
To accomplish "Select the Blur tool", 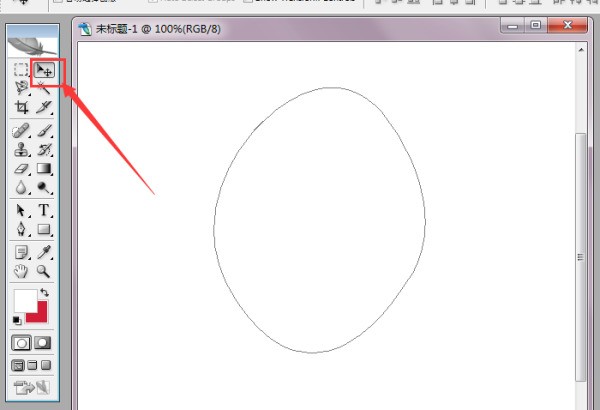I will coord(21,188).
